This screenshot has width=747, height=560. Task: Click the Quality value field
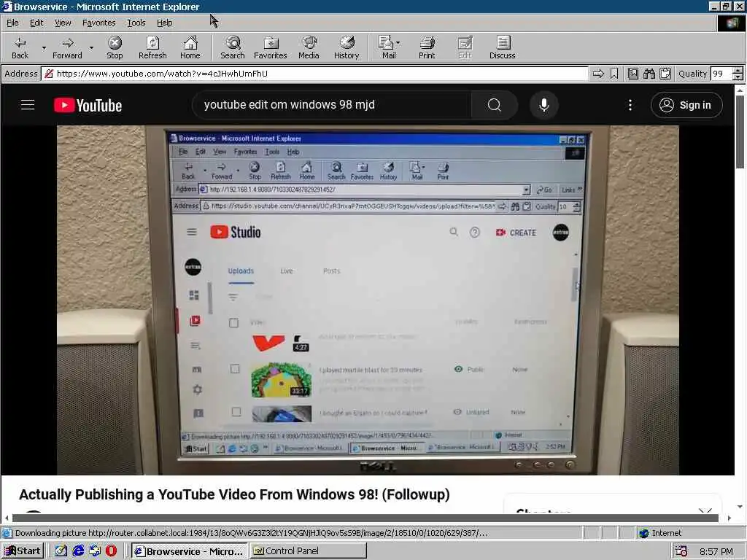[x=721, y=74]
